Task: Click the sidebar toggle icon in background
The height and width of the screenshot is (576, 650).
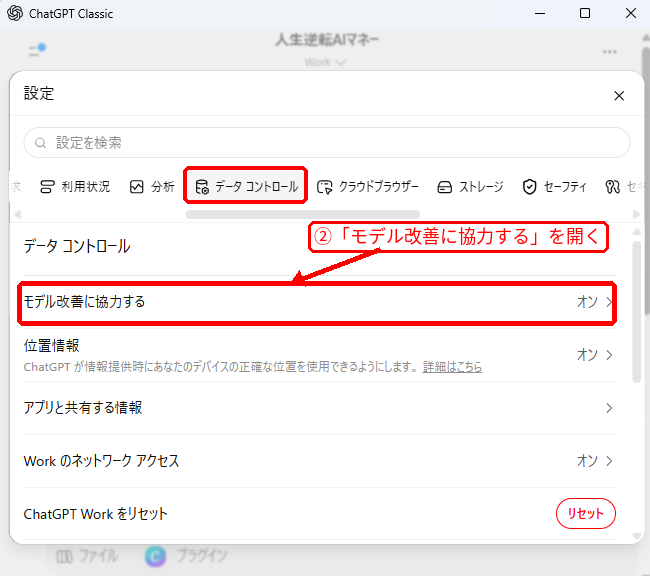Action: click(37, 50)
